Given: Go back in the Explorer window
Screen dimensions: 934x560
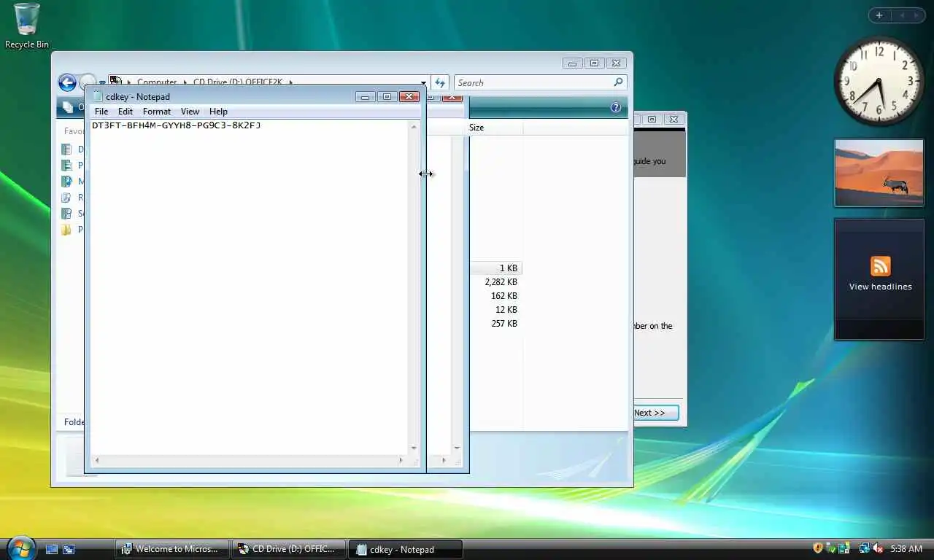Looking at the screenshot, I should coord(67,83).
